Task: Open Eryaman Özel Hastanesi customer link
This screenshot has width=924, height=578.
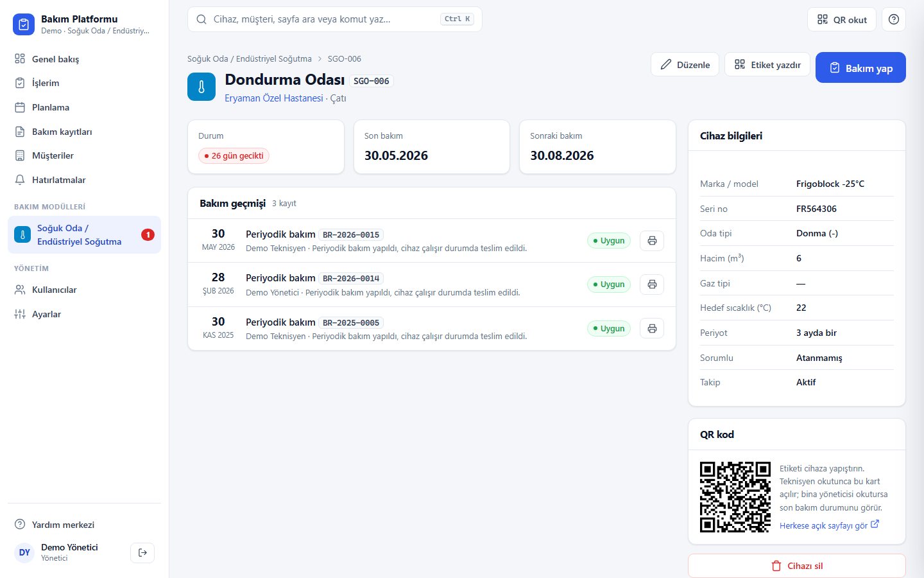Action: click(274, 98)
